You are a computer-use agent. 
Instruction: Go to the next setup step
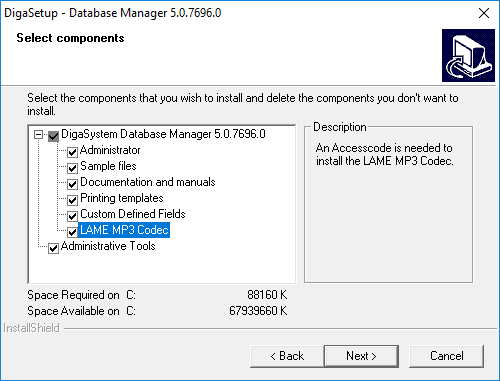361,356
